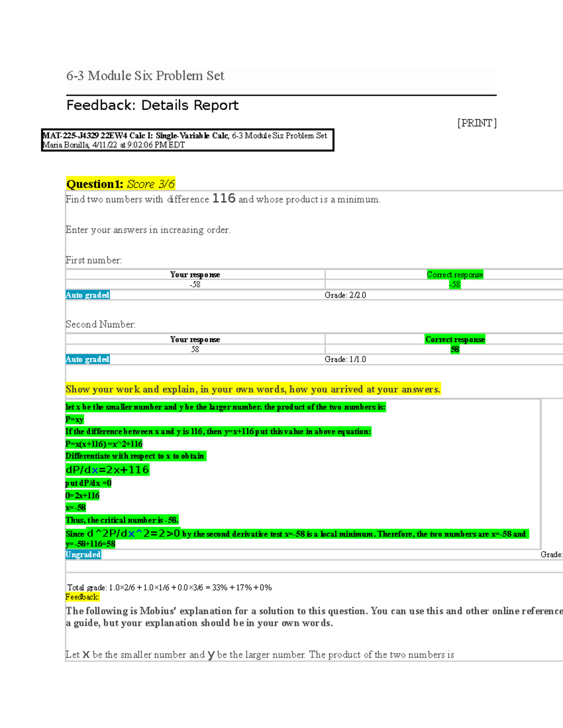The image size is (563, 728).
Task: Click the 'Question1: Score 3/6' heading
Action: point(121,184)
